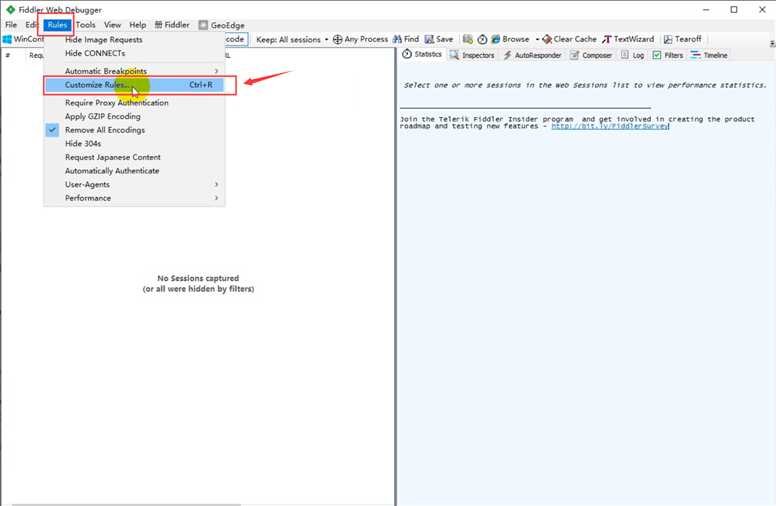The height and width of the screenshot is (506, 776).
Task: Toggle Hide Image Requests menu option
Action: point(134,40)
